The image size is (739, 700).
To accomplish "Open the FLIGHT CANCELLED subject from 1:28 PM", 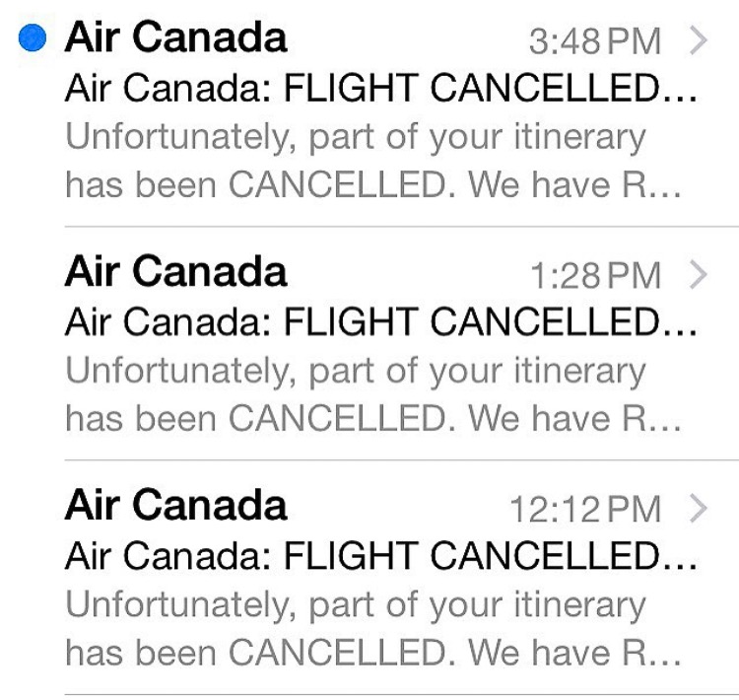I will (380, 322).
